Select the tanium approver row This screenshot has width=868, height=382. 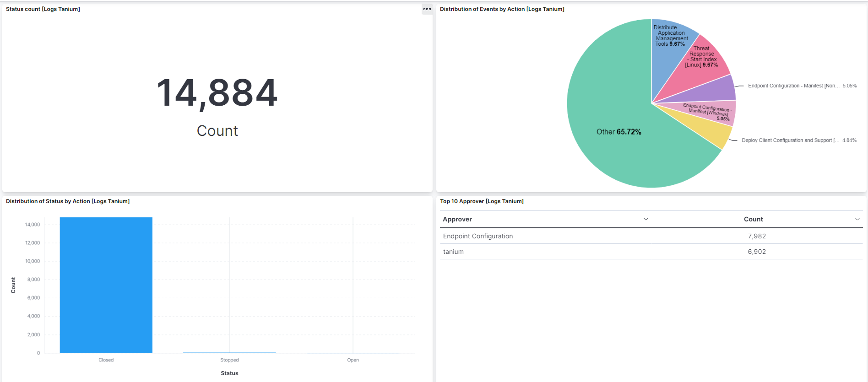(x=453, y=252)
